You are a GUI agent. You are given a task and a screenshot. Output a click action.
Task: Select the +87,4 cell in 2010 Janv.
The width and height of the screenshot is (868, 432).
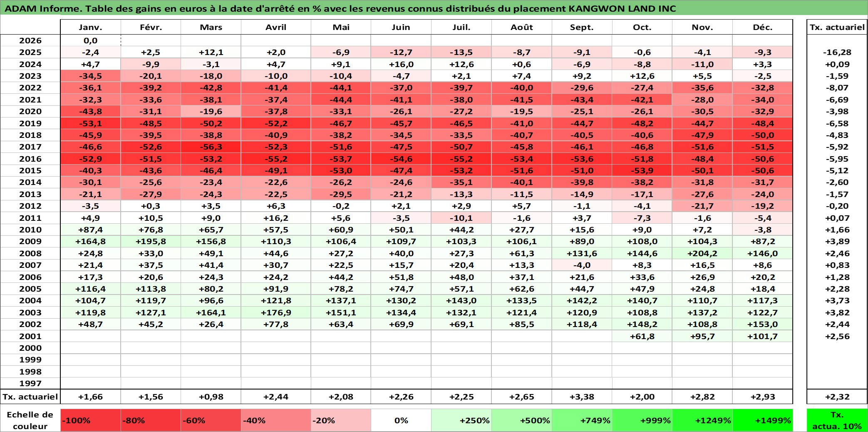[90, 230]
